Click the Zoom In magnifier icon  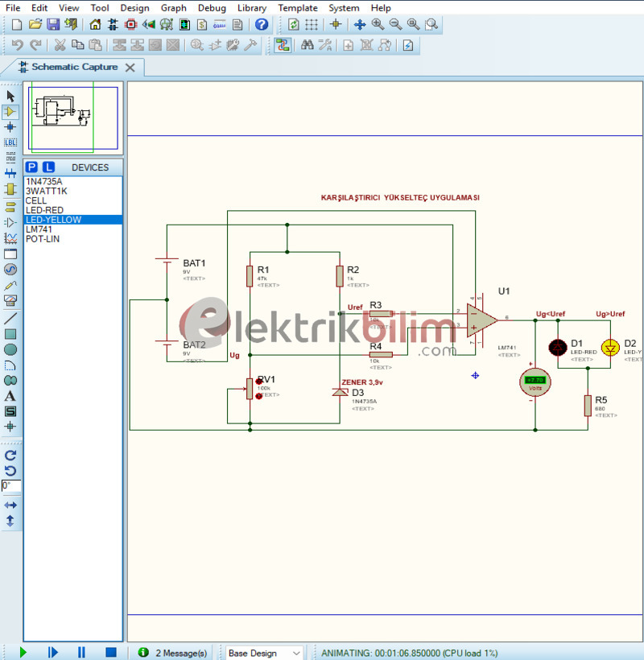377,24
